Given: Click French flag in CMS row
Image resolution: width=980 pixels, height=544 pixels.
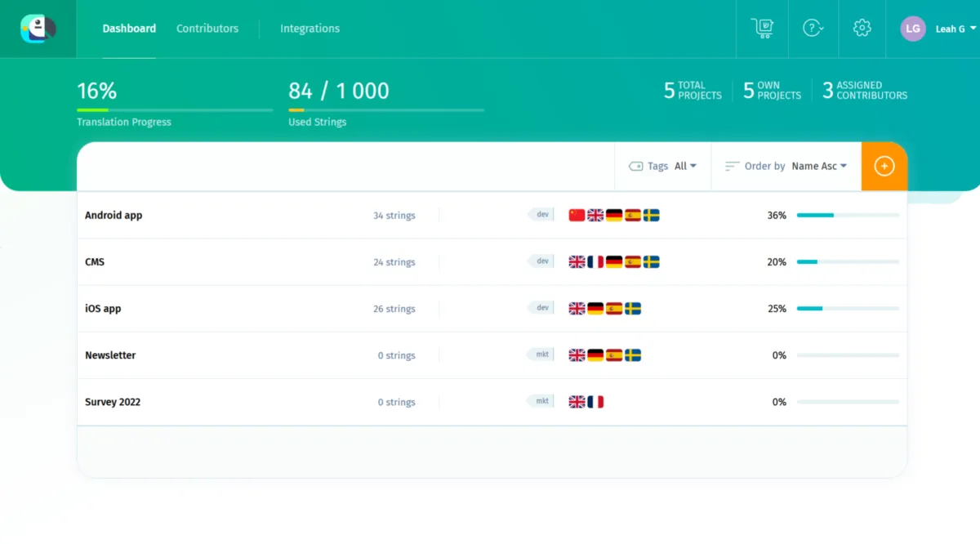Looking at the screenshot, I should tap(595, 262).
